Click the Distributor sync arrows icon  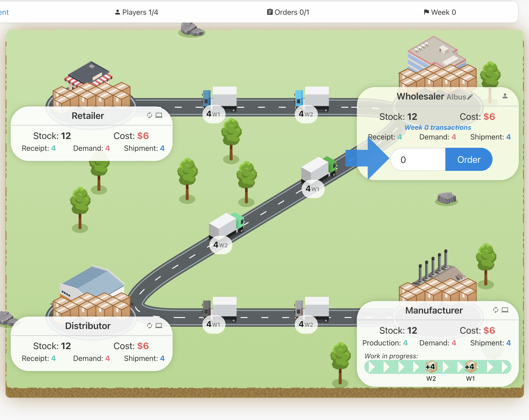pyautogui.click(x=150, y=326)
